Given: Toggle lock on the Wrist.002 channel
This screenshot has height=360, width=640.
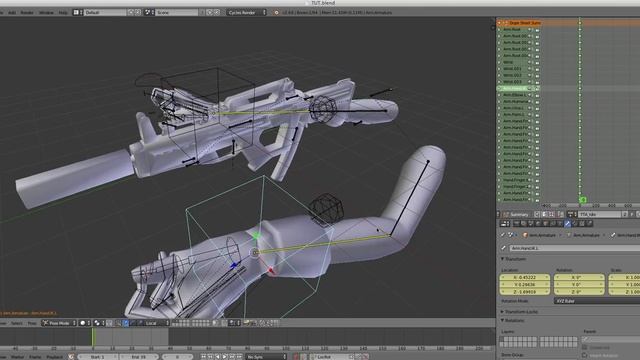Looking at the screenshot, I should click(x=537, y=76).
